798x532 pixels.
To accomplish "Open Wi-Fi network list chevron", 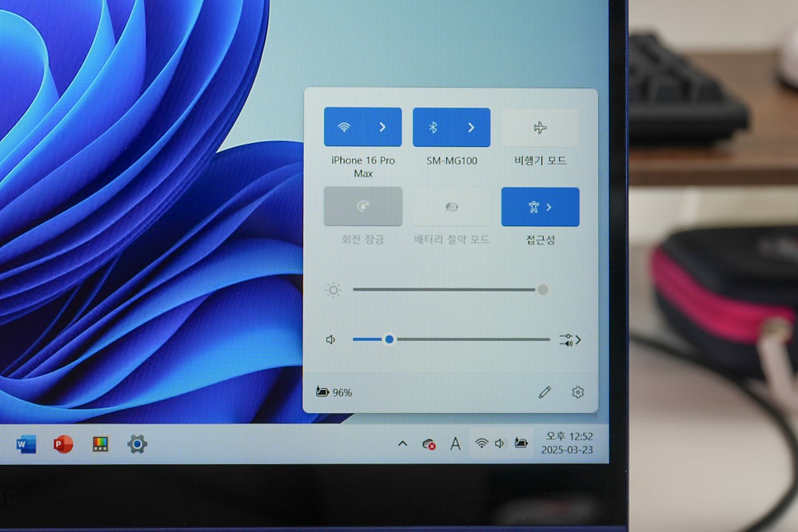I will point(382,126).
